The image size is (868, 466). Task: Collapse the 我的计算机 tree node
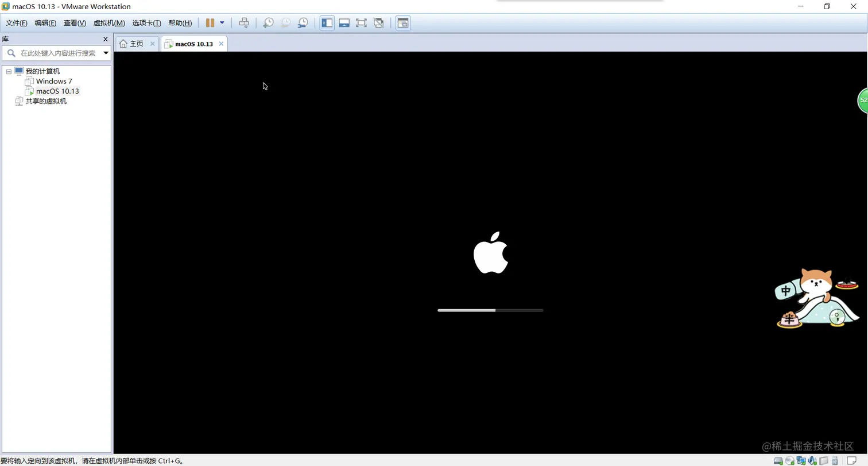coord(9,71)
